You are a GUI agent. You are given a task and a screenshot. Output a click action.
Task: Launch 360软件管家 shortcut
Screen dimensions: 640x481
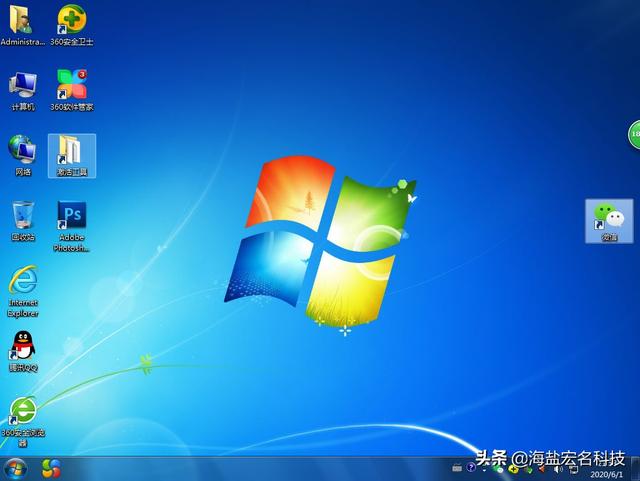click(72, 90)
